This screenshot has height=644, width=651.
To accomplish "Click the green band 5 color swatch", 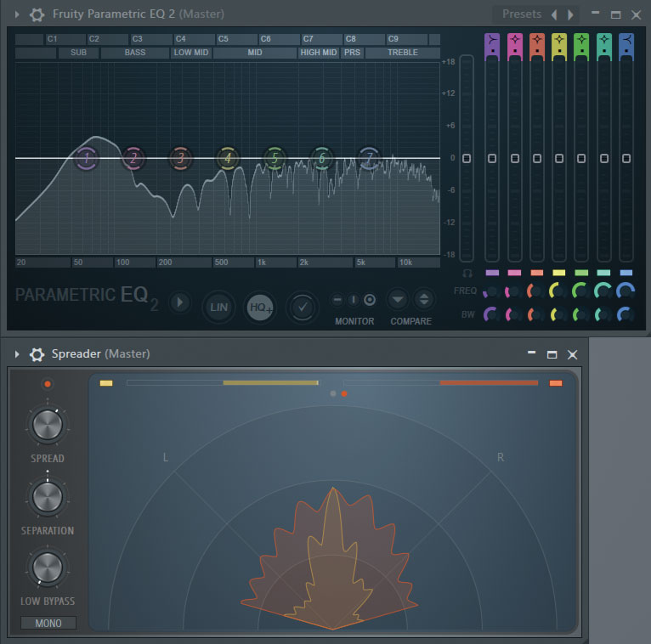I will click(581, 273).
